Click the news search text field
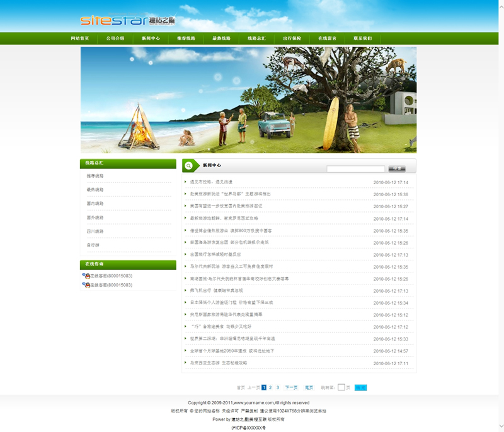The height and width of the screenshot is (432, 504). [355, 169]
